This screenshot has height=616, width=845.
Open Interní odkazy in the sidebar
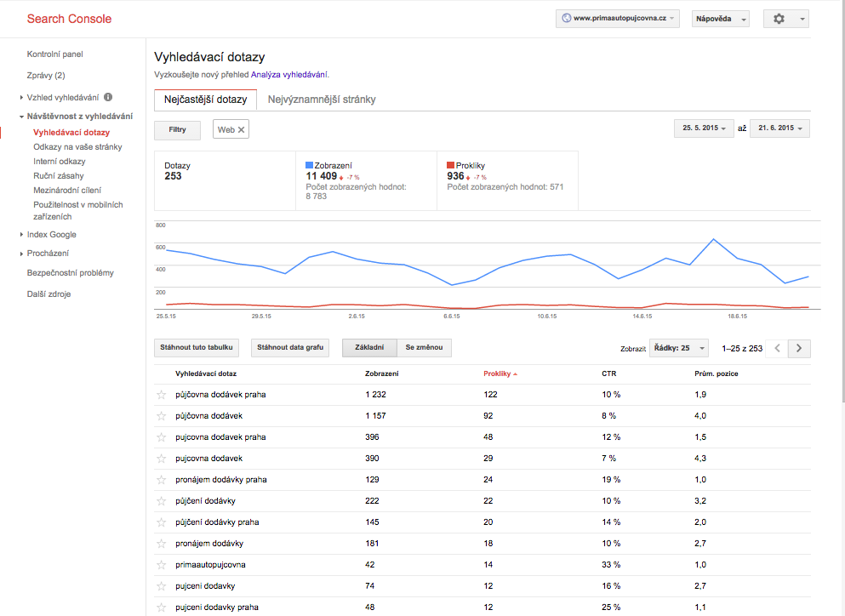coord(59,162)
